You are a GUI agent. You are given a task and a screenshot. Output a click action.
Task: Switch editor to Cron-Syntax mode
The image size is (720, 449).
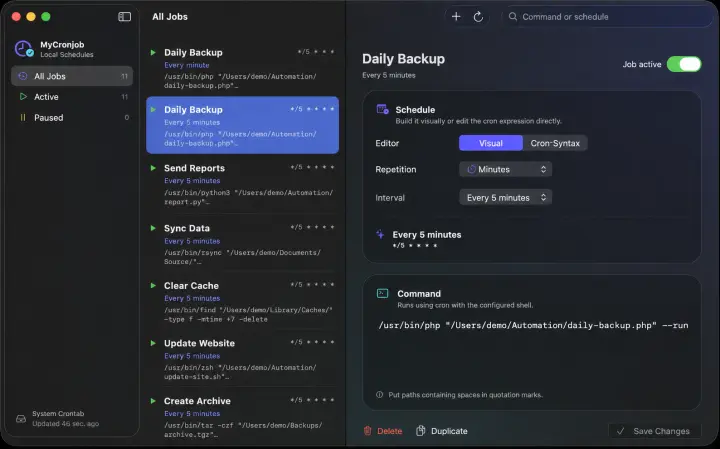pyautogui.click(x=555, y=143)
